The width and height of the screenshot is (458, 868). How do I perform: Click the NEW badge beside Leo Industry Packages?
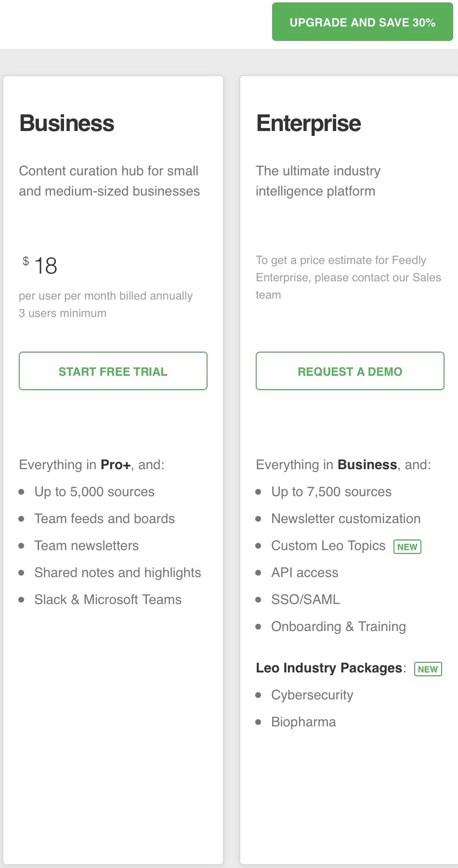click(428, 669)
